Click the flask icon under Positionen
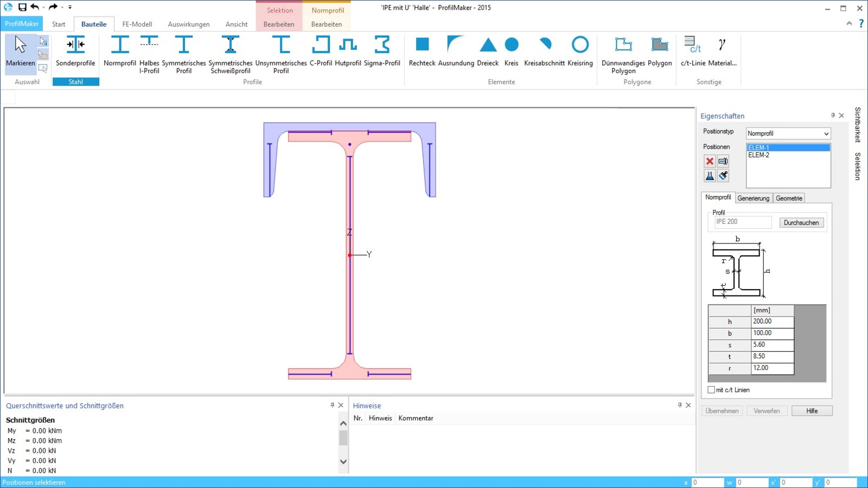868x488 pixels. [x=710, y=176]
